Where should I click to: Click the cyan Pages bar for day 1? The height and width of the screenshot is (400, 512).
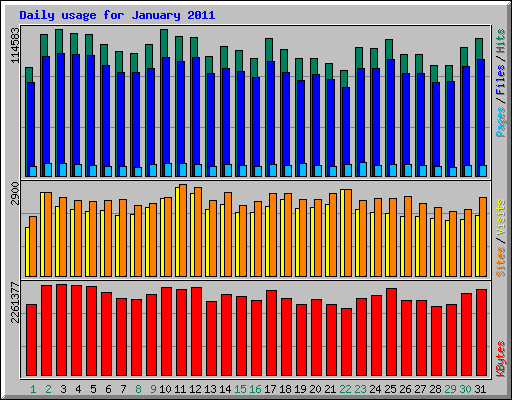33,171
